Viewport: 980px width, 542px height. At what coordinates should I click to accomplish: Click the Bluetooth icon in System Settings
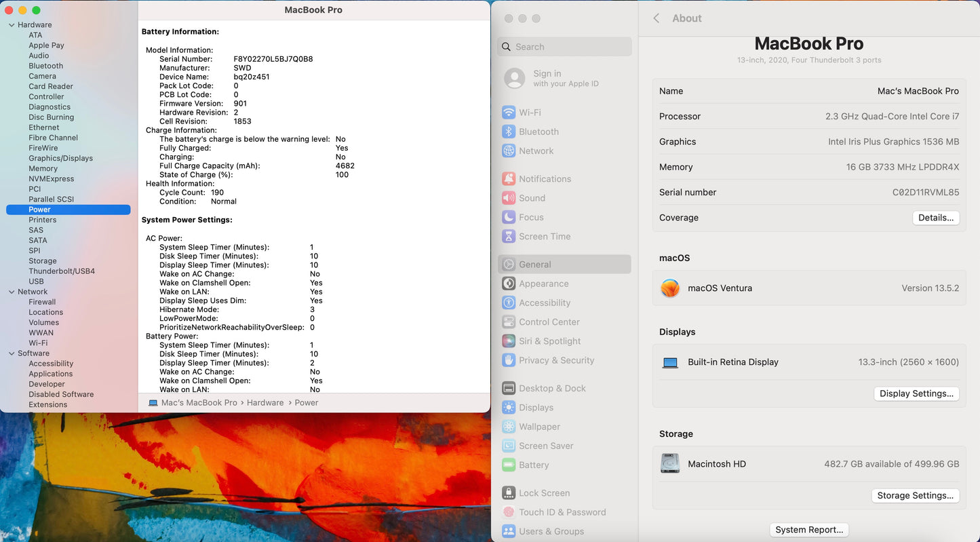click(509, 132)
